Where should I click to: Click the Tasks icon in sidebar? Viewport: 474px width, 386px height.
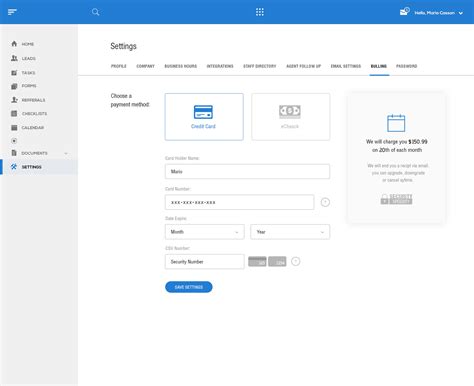click(14, 73)
